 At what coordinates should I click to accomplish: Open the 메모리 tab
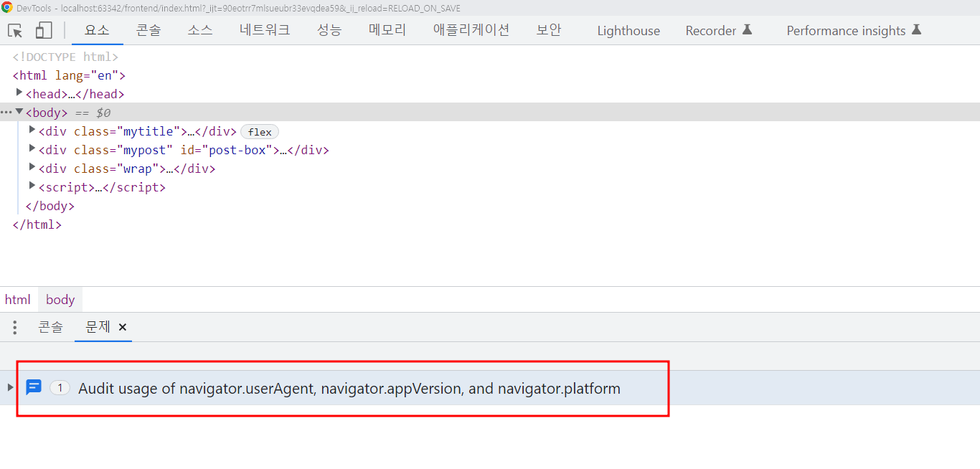point(387,30)
